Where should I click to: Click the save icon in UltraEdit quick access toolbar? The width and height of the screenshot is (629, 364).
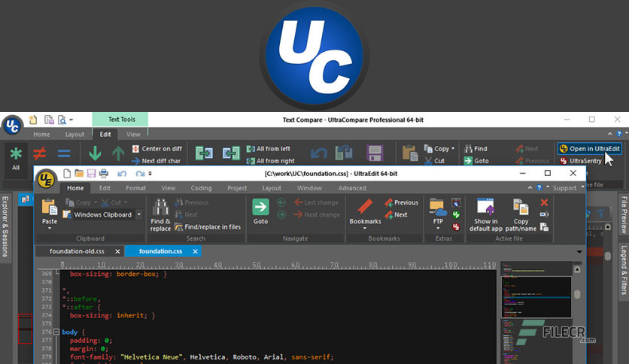point(92,174)
